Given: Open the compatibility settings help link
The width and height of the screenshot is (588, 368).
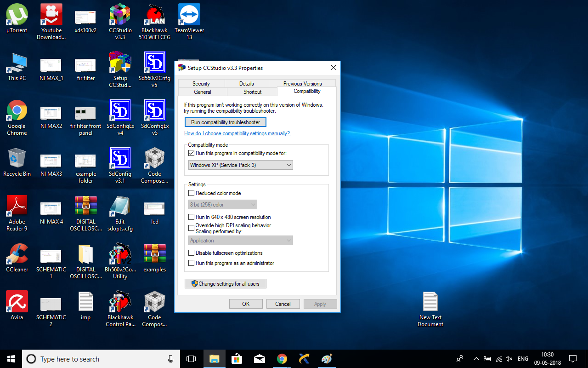Looking at the screenshot, I should tap(237, 133).
